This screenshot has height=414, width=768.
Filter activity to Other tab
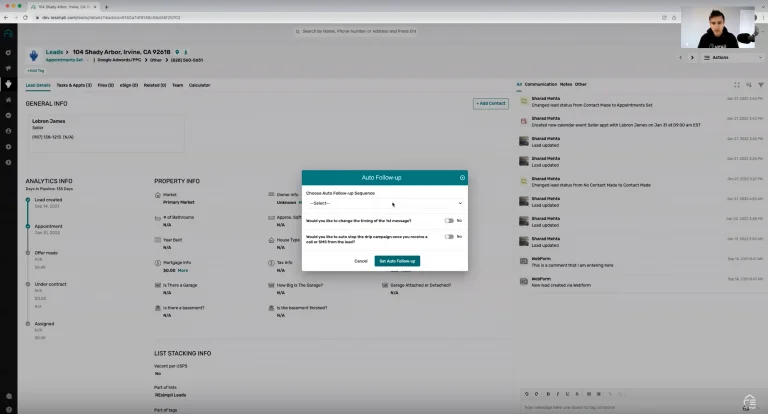tap(580, 84)
